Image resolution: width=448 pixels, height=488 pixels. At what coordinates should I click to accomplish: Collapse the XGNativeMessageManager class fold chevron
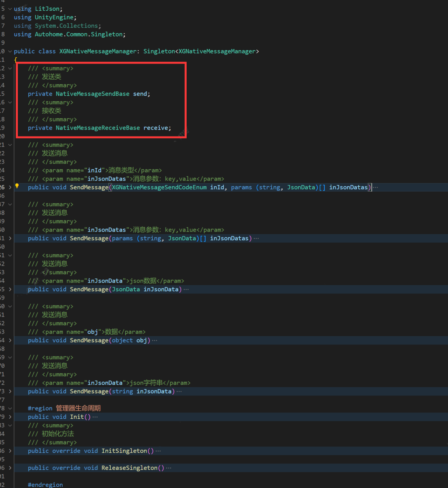pyautogui.click(x=10, y=51)
